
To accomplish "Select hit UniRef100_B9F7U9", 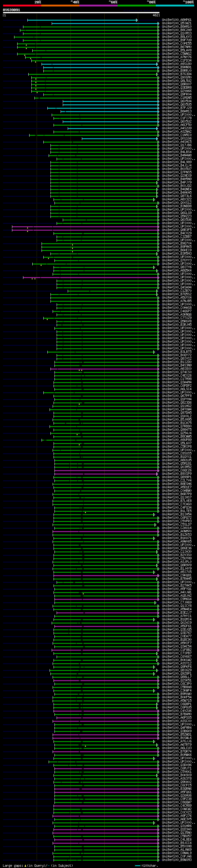I will 177,40.
